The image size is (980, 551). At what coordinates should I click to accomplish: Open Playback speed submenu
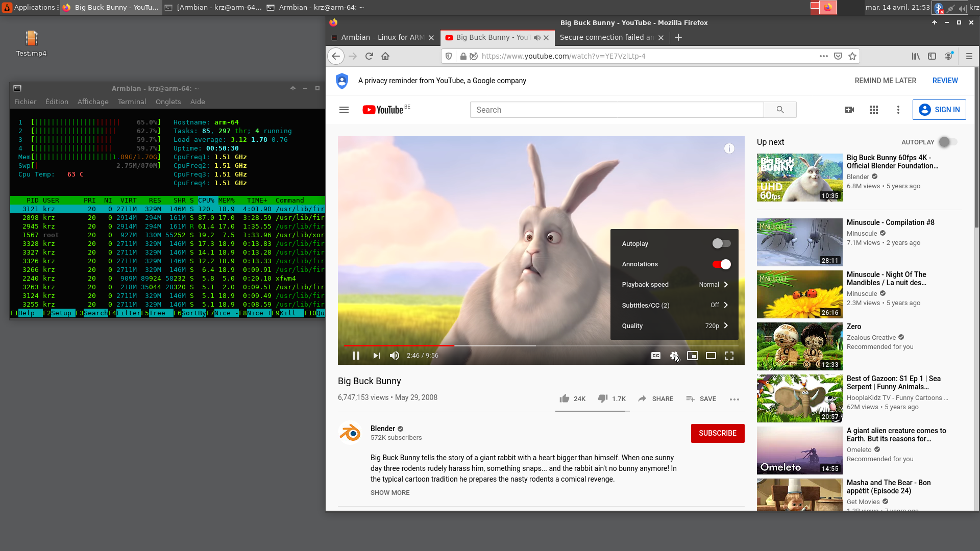[x=674, y=285]
